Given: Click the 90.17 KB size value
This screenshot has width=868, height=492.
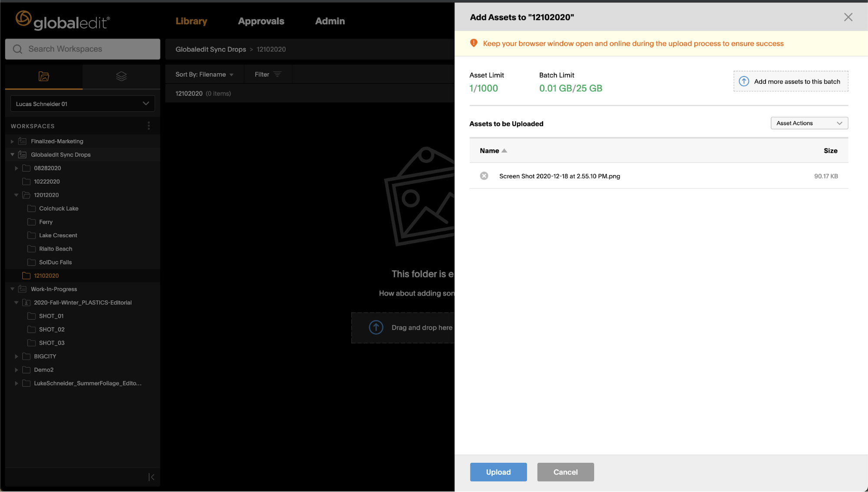Looking at the screenshot, I should coord(826,176).
